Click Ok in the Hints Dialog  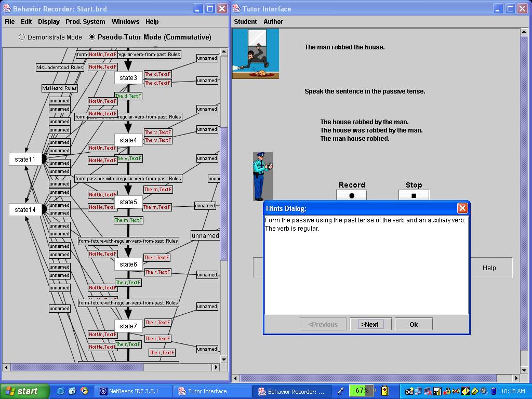tap(414, 324)
